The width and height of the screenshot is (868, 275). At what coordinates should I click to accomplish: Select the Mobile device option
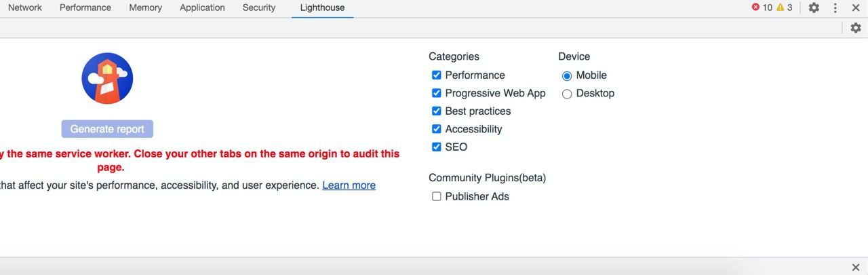pyautogui.click(x=567, y=75)
